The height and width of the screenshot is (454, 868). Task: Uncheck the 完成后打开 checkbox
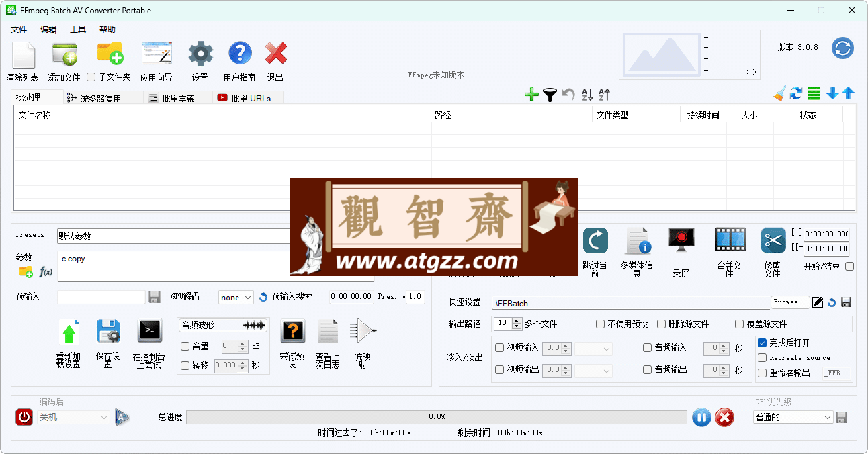coord(762,343)
